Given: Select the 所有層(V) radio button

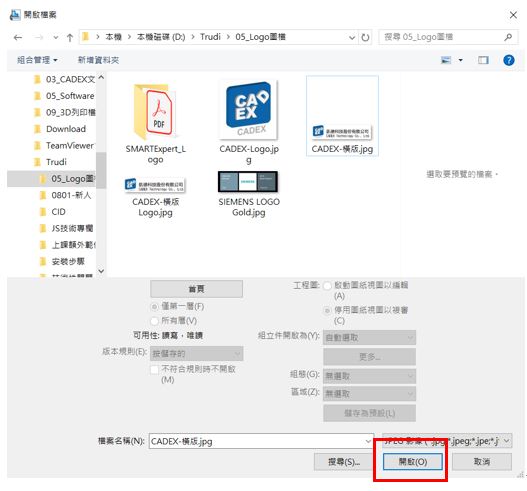Looking at the screenshot, I should (x=154, y=321).
